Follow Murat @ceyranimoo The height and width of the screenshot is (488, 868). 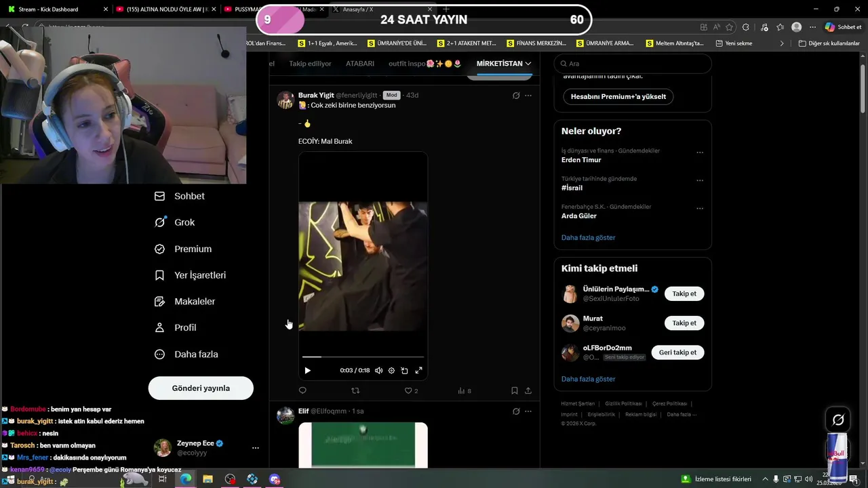684,323
